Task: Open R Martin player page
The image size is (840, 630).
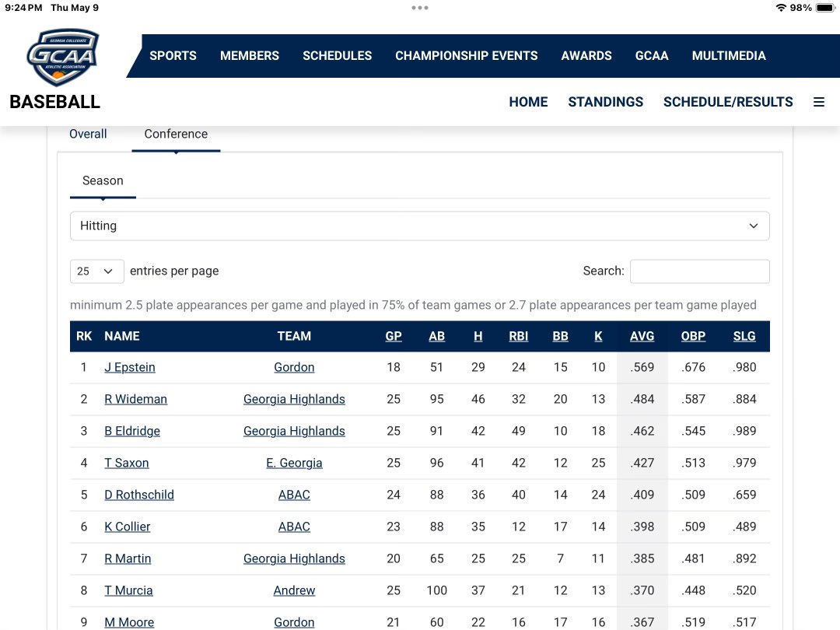Action: pyautogui.click(x=128, y=558)
